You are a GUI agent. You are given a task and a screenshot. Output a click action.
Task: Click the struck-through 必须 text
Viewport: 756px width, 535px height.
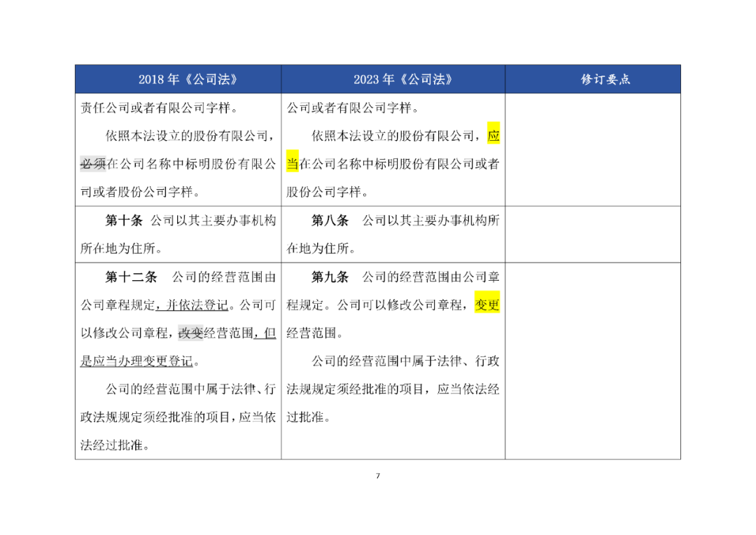point(92,164)
